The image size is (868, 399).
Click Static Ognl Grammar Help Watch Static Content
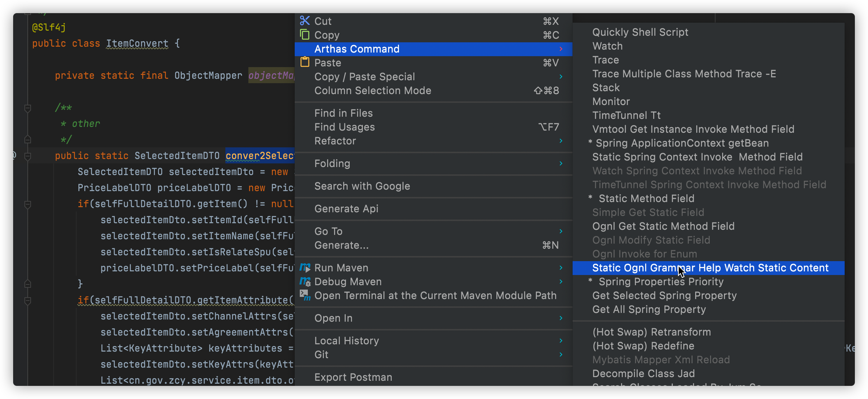point(709,268)
